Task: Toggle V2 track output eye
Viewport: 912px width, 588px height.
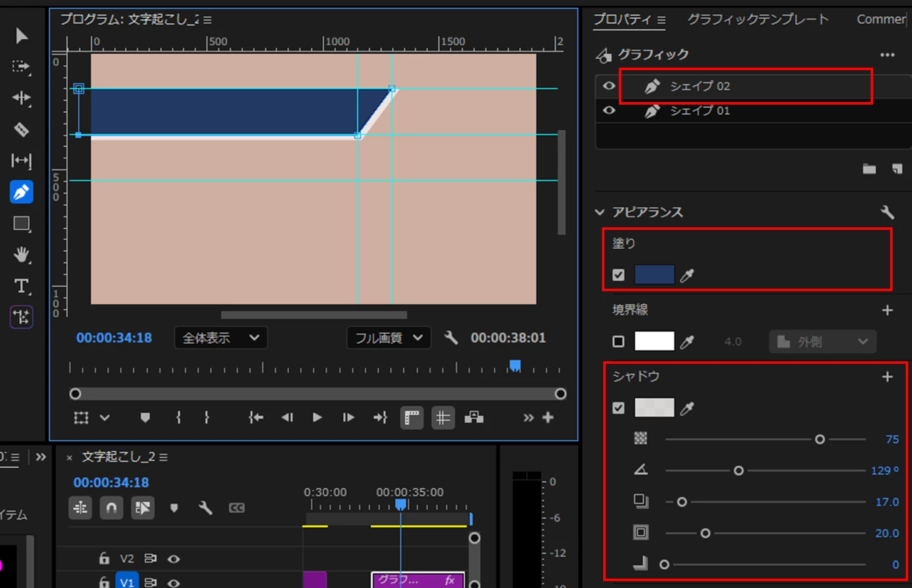Action: pyautogui.click(x=174, y=559)
